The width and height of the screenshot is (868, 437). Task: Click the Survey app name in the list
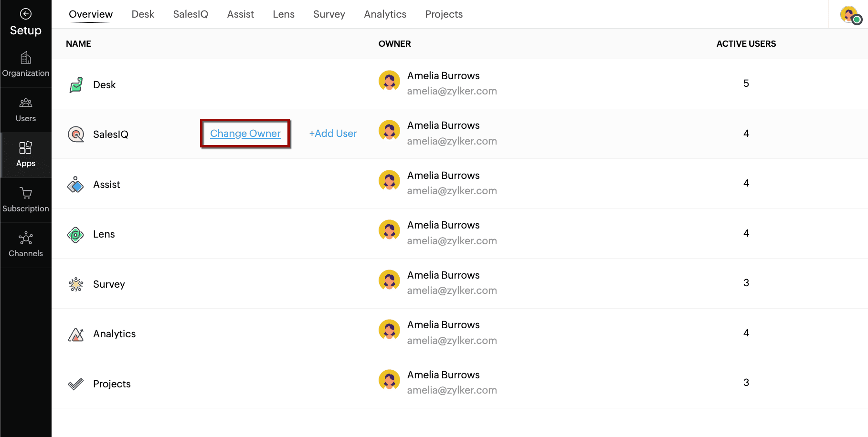(x=109, y=284)
